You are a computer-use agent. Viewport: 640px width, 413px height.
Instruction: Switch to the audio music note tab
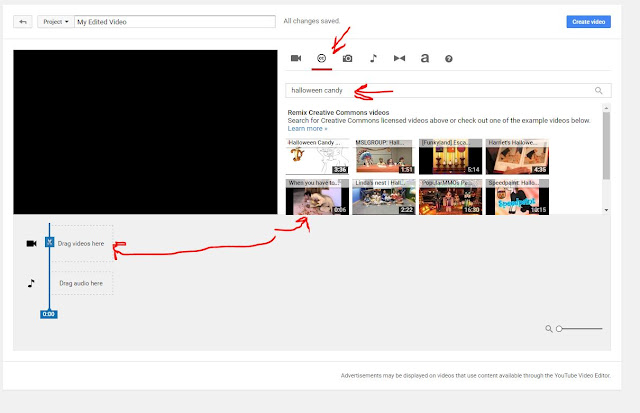tap(373, 58)
